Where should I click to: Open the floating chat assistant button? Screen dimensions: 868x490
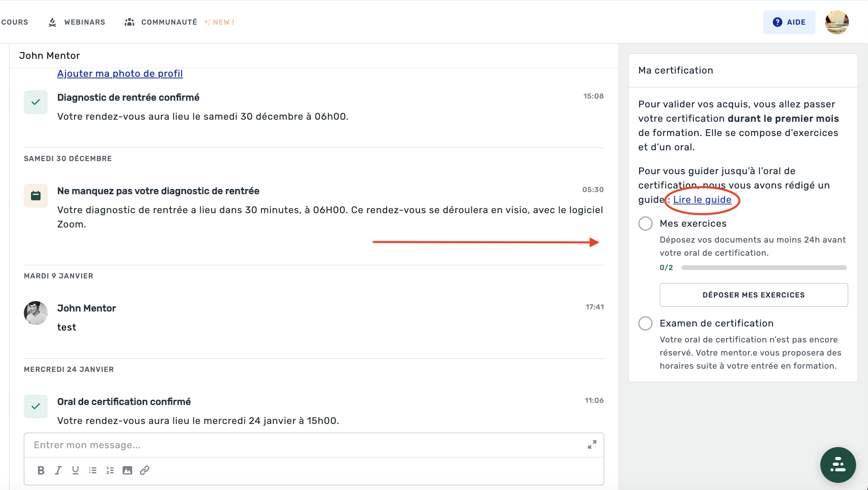tap(838, 465)
